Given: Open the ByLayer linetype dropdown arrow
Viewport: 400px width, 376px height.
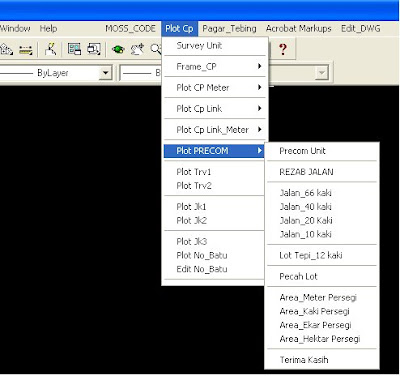Looking at the screenshot, I should [105, 72].
